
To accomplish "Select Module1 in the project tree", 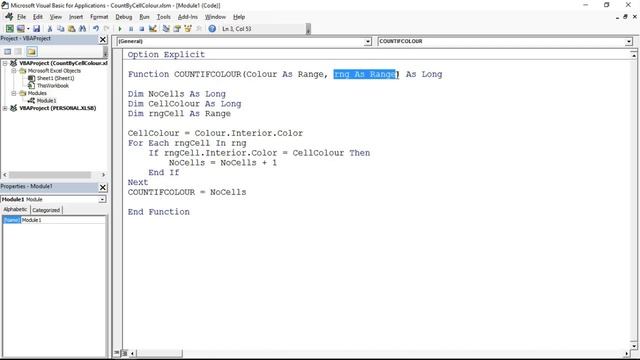I will click(x=47, y=100).
